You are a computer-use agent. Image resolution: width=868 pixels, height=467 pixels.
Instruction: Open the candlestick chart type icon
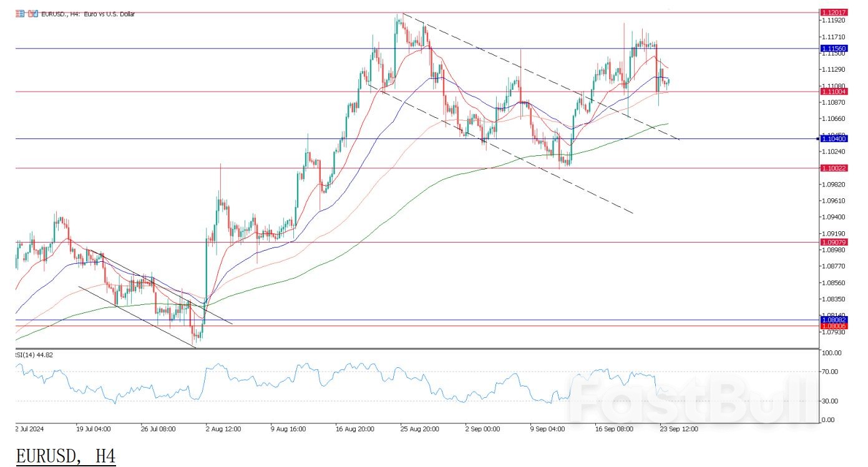tap(32, 13)
